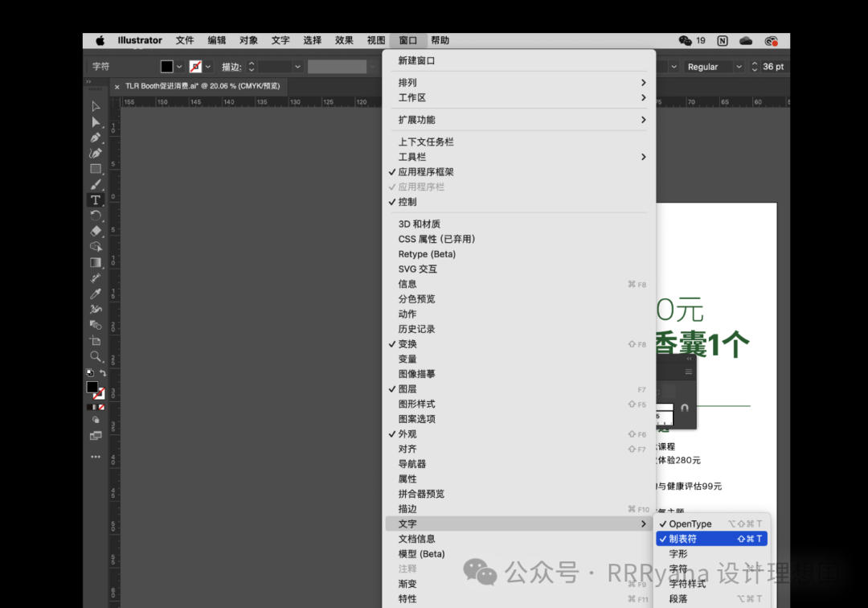This screenshot has height=608, width=868.
Task: Show the 段落 panel from the submenu
Action: coord(711,598)
